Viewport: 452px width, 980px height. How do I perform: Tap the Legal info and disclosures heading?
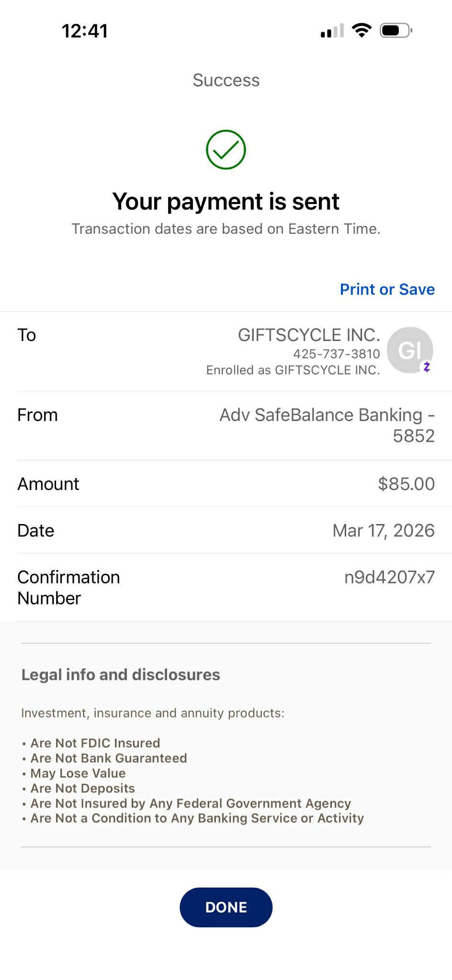[121, 674]
